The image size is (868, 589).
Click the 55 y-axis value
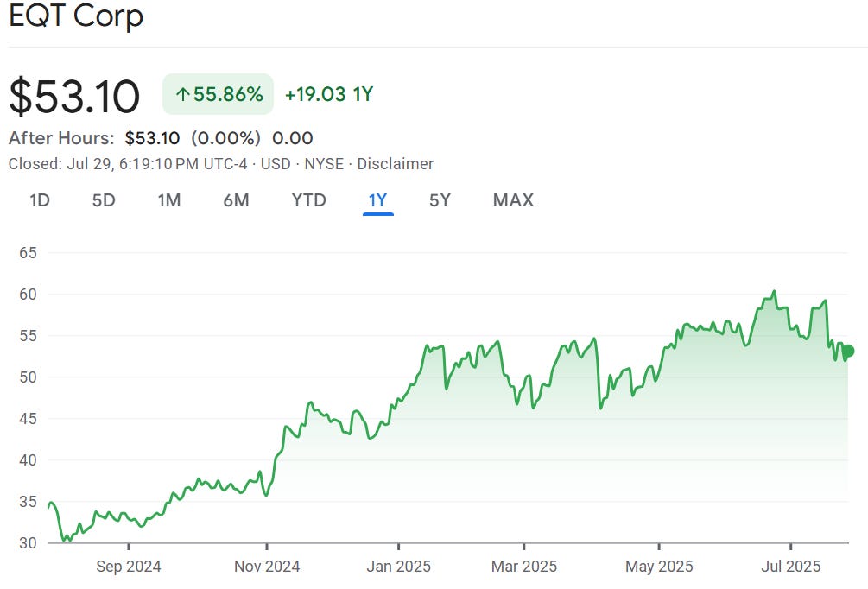pos(28,336)
